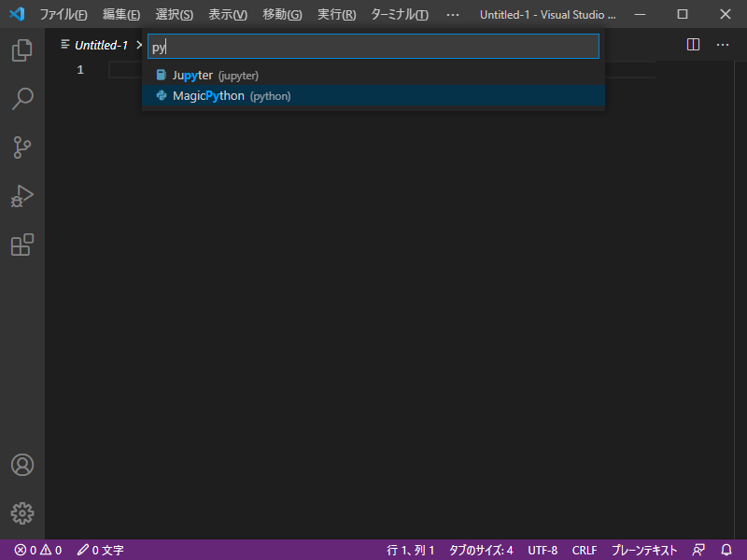
Task: Minimize the Visual Studio Code window
Action: [x=641, y=14]
